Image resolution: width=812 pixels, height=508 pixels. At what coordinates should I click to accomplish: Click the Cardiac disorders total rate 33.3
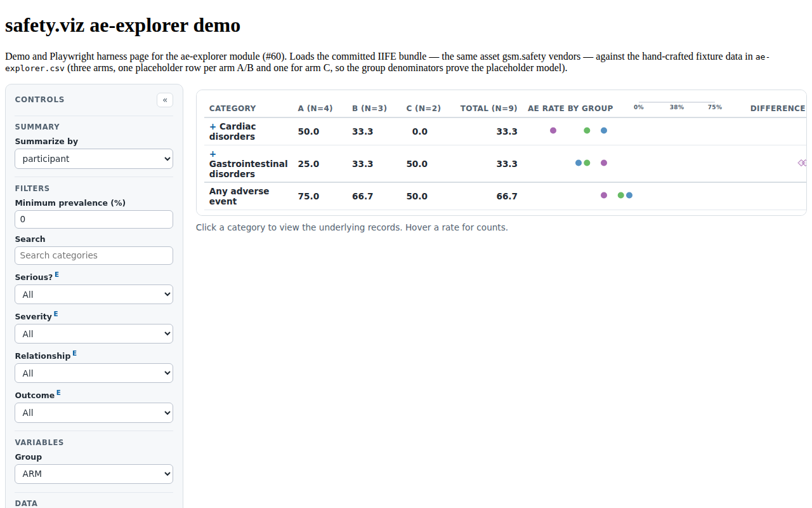pyautogui.click(x=507, y=131)
